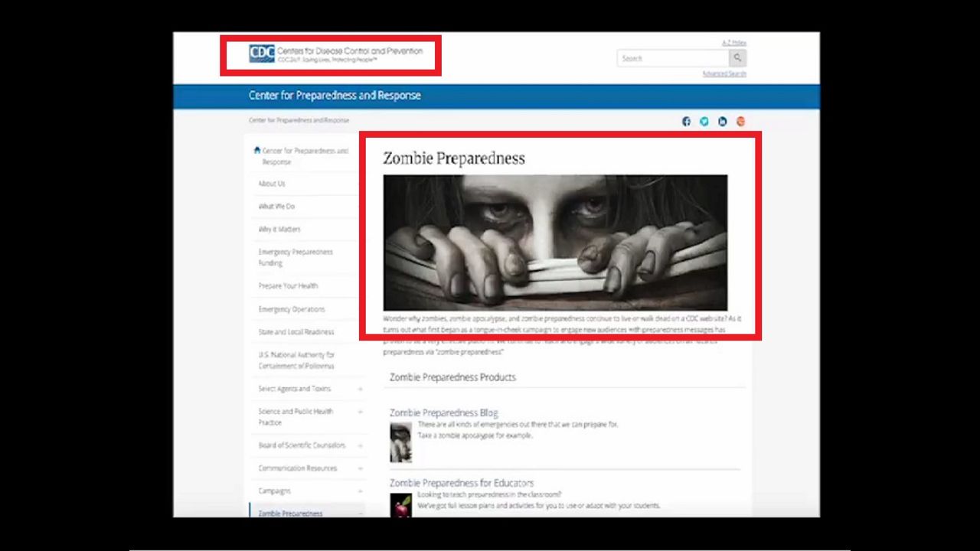Open About Us in sidebar
The height and width of the screenshot is (551, 980).
pos(272,184)
